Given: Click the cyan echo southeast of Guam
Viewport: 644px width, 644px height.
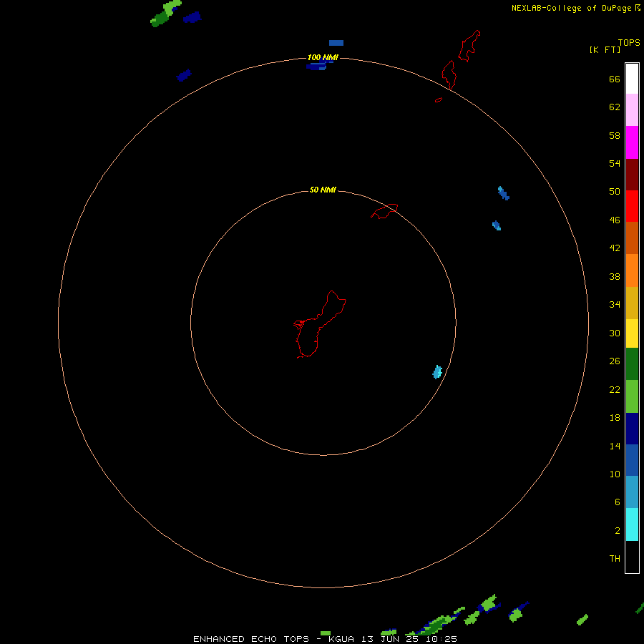Looking at the screenshot, I should [437, 371].
